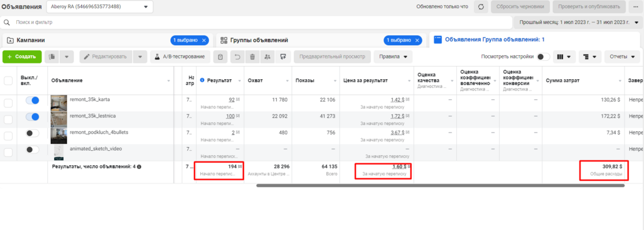644x230 pixels.
Task: Click the trash delete icon
Action: coord(252,57)
